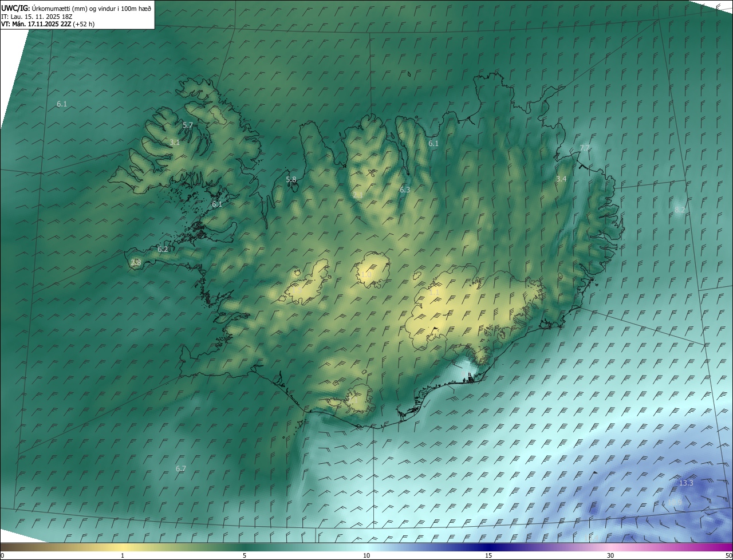Click the valid time "VT: Mán. 17.11.2025 22Z (+52 h)"
Viewport: 733px width, 560px height.
point(48,25)
